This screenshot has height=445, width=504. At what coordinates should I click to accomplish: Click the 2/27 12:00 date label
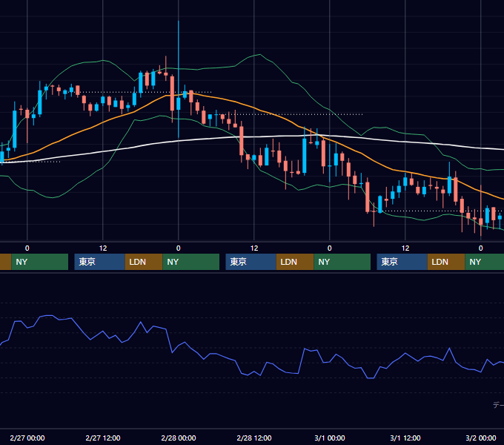click(x=103, y=438)
